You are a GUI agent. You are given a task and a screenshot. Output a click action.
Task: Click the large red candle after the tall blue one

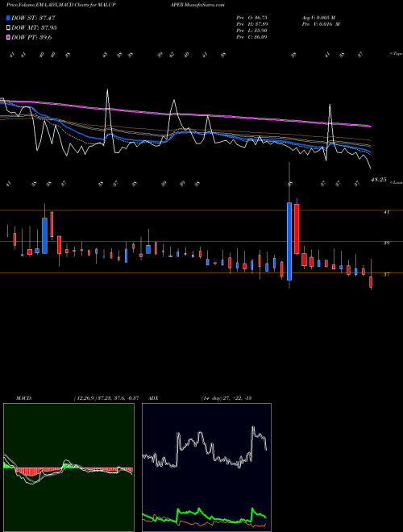[x=297, y=229]
